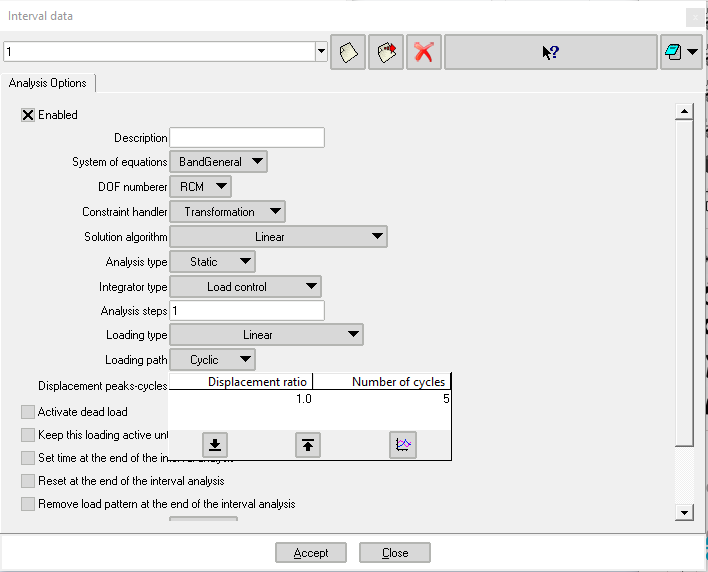Screen dimensions: 708x572
Task: Enable the Activate dead load checkbox
Action: point(28,412)
